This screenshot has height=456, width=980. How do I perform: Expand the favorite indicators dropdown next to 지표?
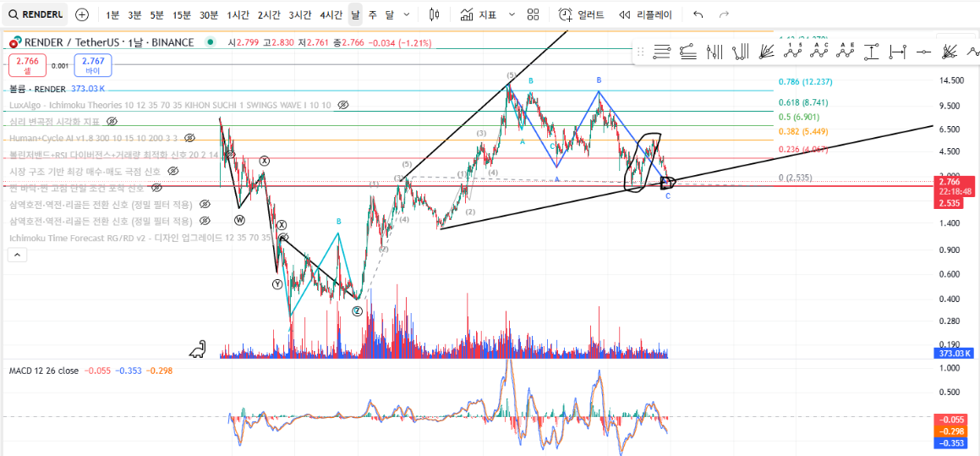coord(512,14)
